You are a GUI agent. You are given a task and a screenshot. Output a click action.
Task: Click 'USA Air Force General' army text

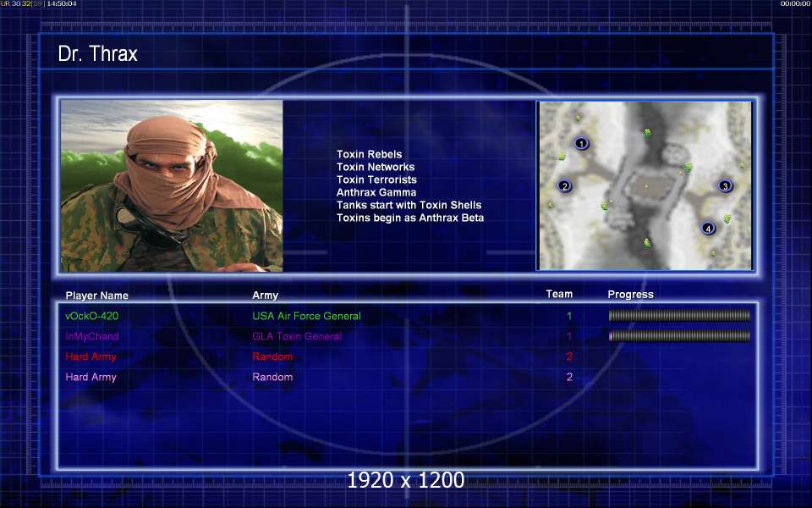point(306,316)
